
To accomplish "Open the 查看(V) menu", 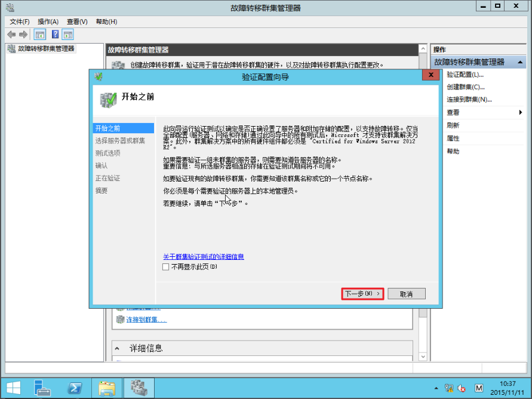I will 77,22.
